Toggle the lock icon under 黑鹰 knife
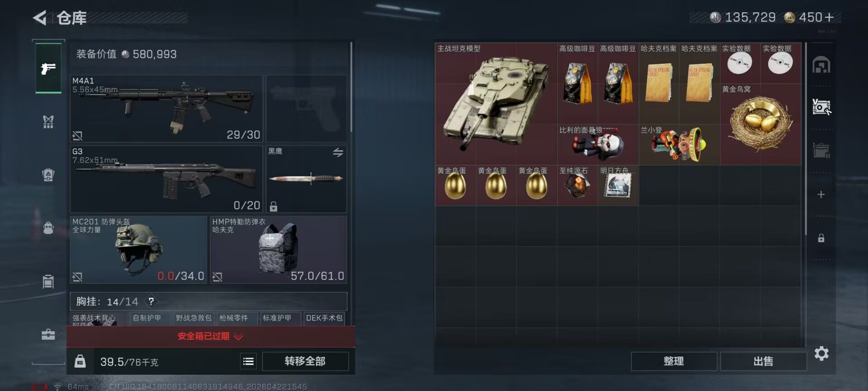Viewport: 868px width, 391px height. (x=274, y=206)
